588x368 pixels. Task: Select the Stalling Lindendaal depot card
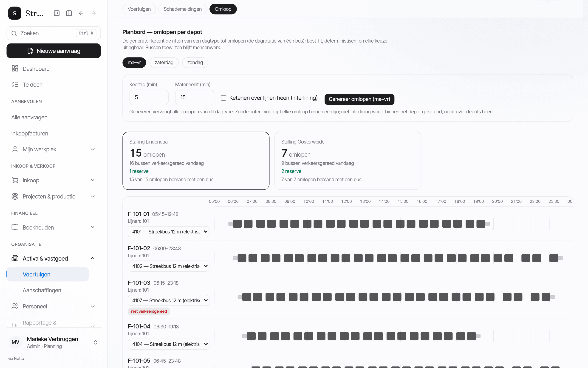(196, 161)
